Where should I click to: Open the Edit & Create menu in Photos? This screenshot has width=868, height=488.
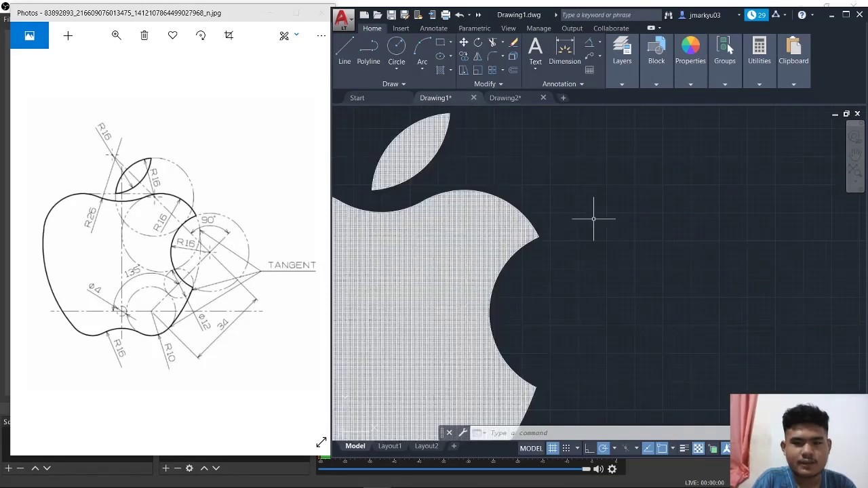288,35
